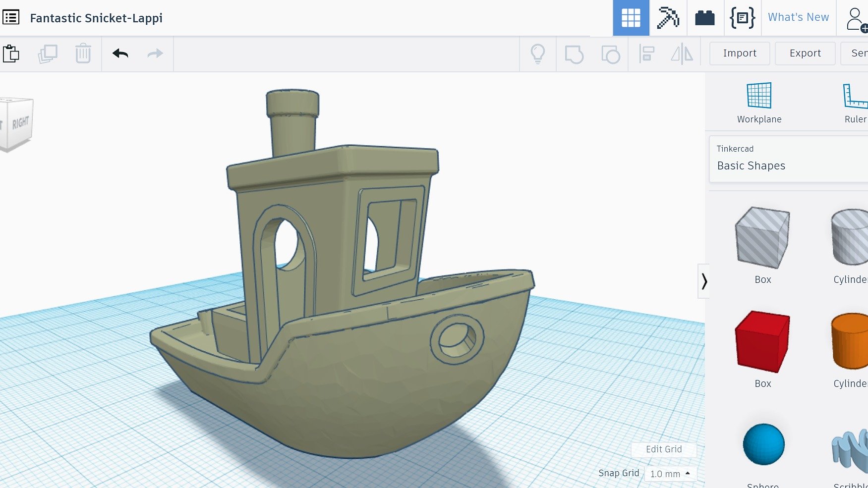Open the dashboard list icon
Viewport: 868px width, 488px height.
pos(11,17)
